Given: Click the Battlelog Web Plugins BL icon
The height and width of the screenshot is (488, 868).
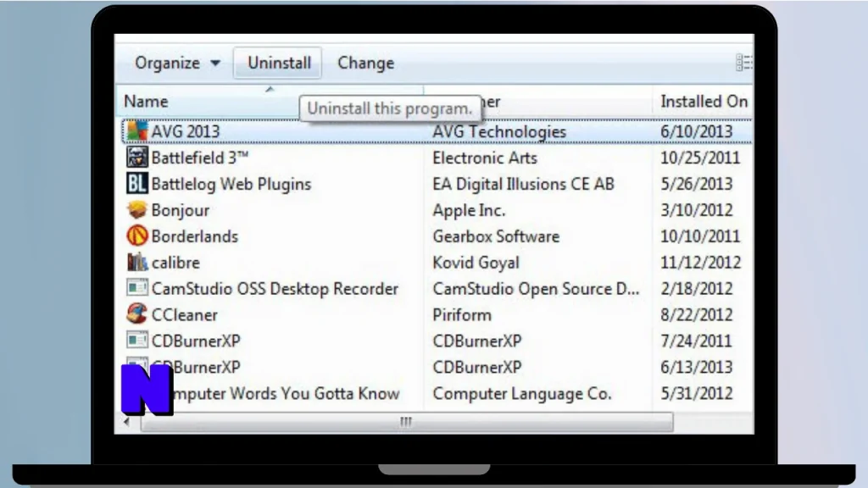Looking at the screenshot, I should pyautogui.click(x=136, y=183).
